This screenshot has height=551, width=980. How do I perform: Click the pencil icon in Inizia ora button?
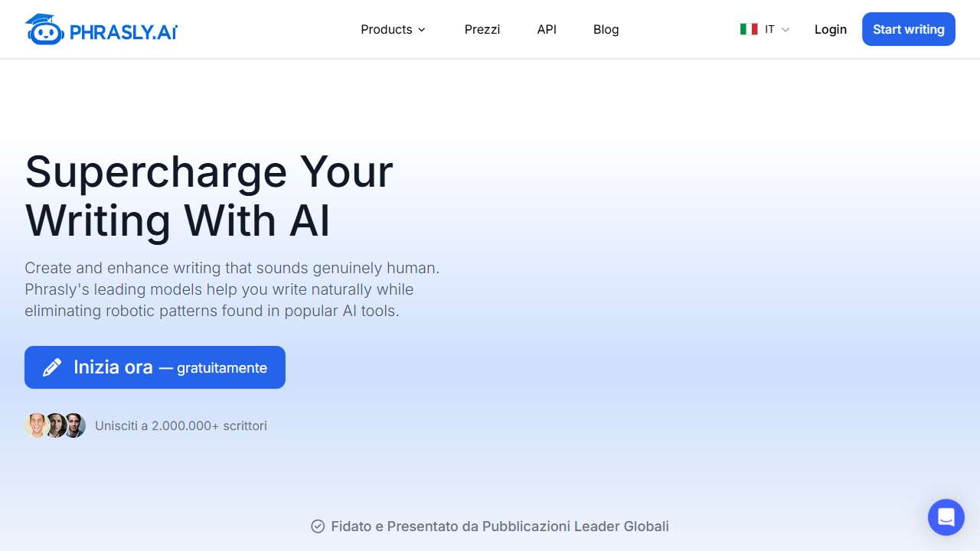(x=52, y=367)
